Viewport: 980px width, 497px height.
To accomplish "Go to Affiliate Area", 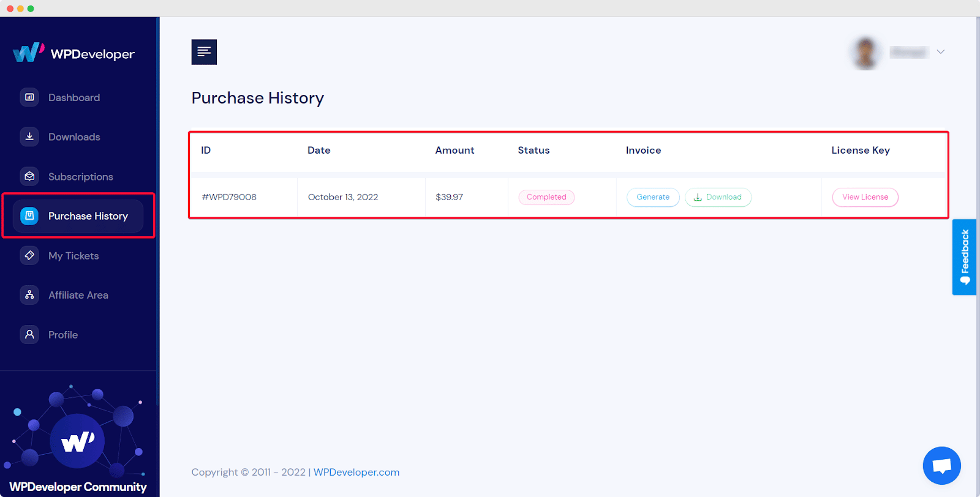I will (x=78, y=295).
